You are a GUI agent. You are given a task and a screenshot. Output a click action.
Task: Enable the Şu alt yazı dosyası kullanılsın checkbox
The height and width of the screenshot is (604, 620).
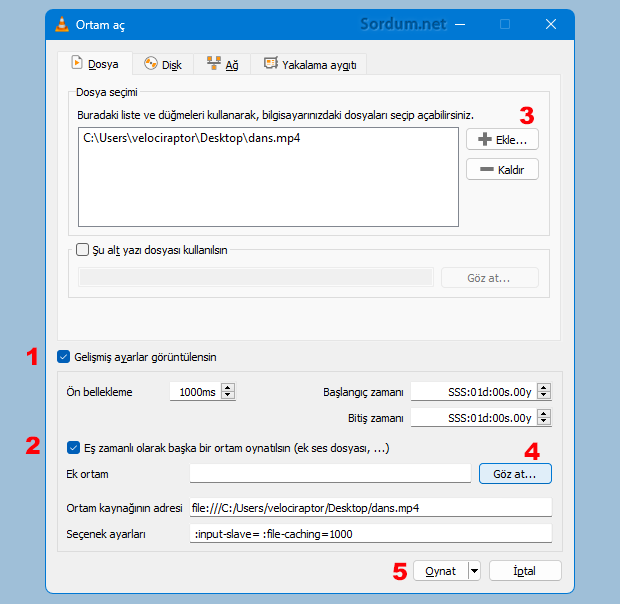coord(82,250)
